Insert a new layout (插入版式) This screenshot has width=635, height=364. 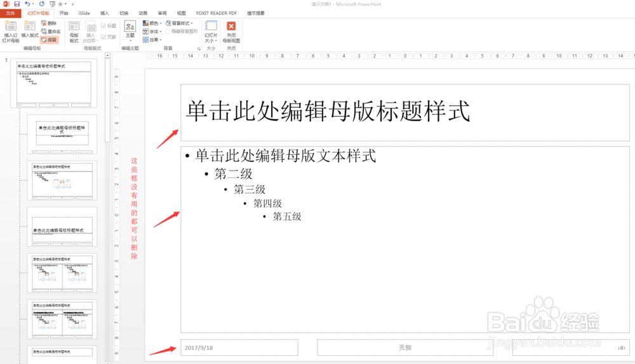[x=30, y=29]
